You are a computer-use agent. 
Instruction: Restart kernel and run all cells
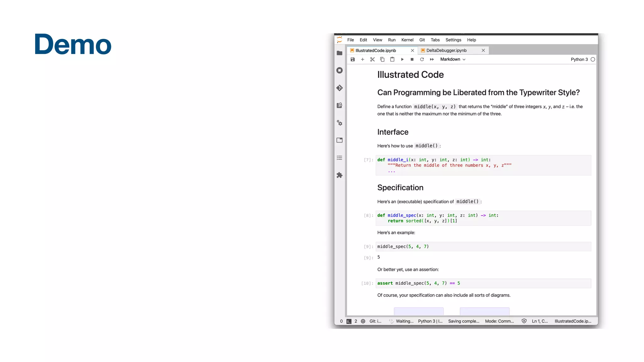[432, 59]
